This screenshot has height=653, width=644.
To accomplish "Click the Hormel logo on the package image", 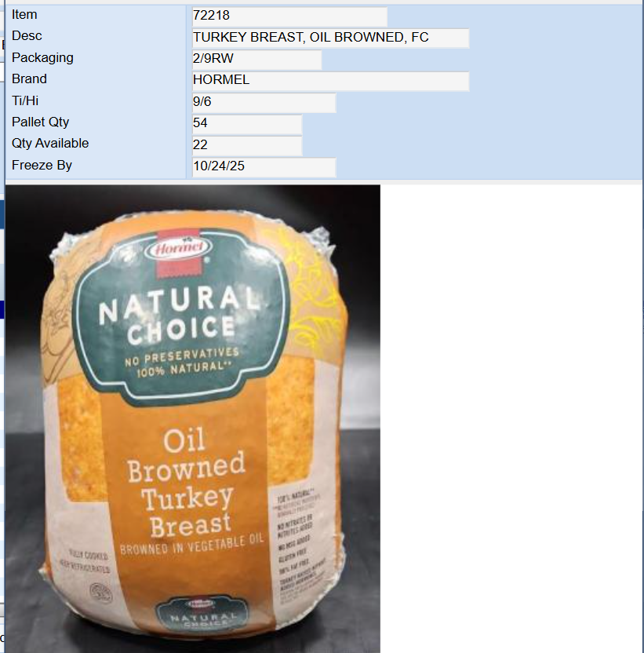I will click(179, 249).
